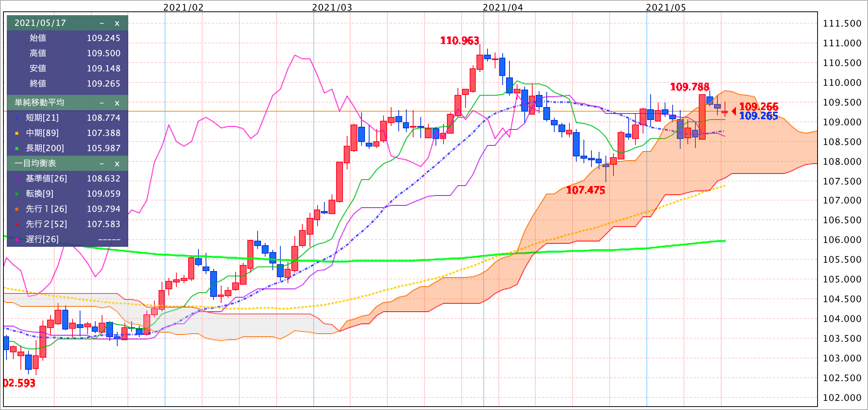The height and width of the screenshot is (410, 868).
Task: Click the 短期[21] blue color marker
Action: (x=16, y=118)
